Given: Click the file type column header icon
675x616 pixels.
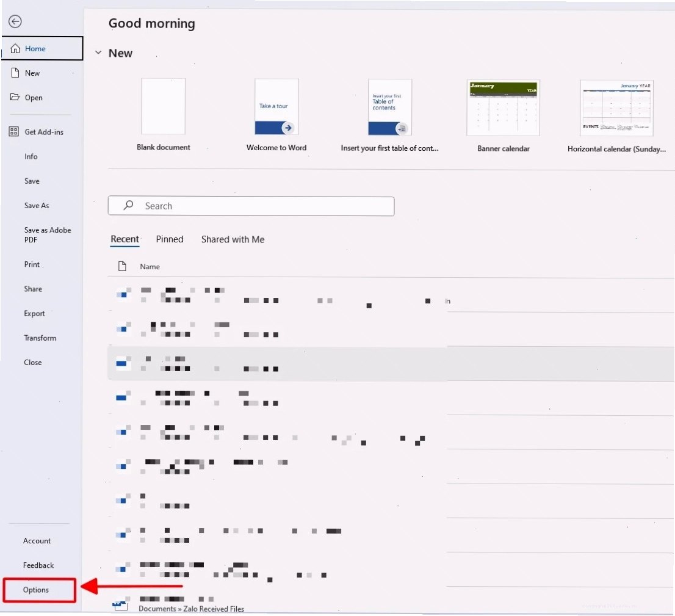Looking at the screenshot, I should point(122,266).
